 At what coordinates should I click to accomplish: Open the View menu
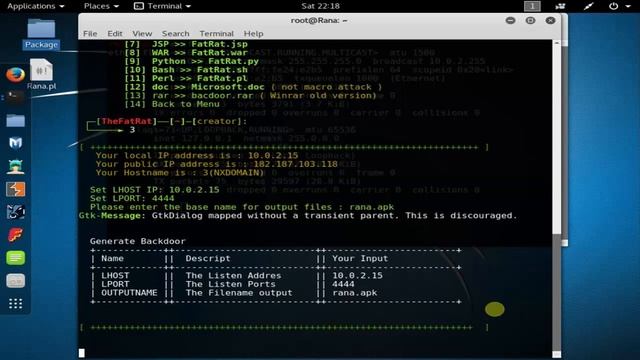tap(142, 33)
